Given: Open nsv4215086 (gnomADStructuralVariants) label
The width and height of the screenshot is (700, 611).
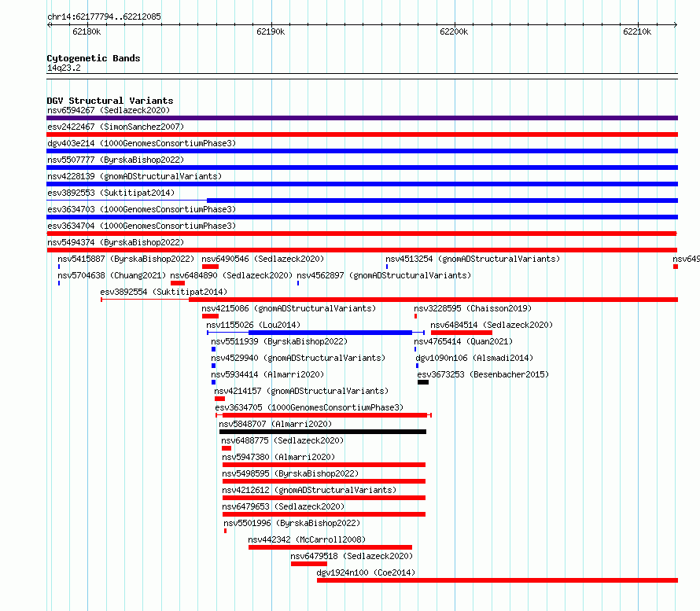Looking at the screenshot, I should point(289,308).
